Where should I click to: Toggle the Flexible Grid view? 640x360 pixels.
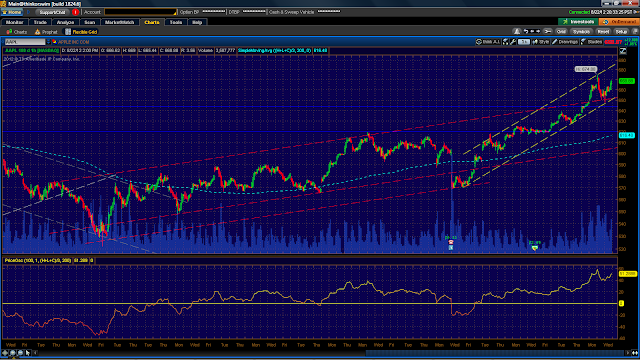pos(81,32)
